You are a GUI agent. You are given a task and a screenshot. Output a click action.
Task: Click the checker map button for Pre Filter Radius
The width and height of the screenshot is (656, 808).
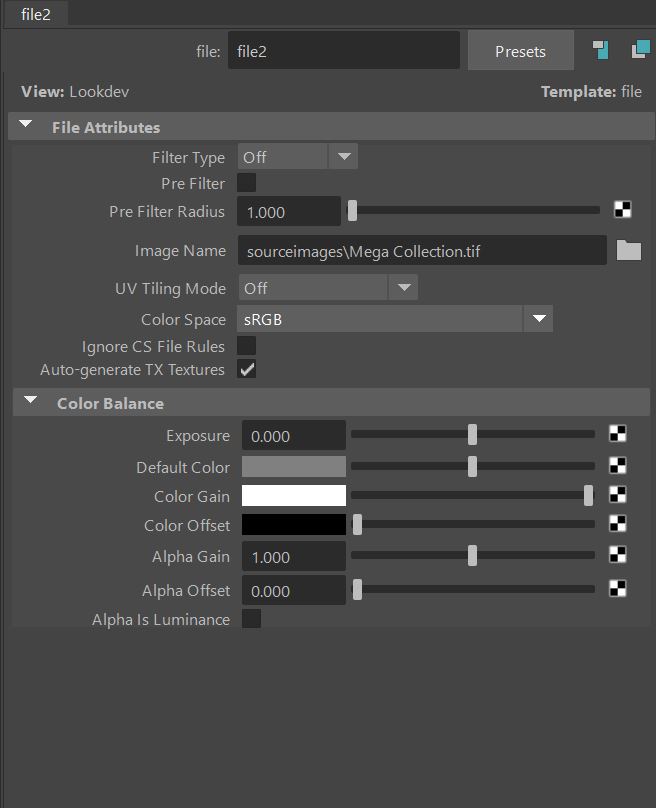[622, 210]
